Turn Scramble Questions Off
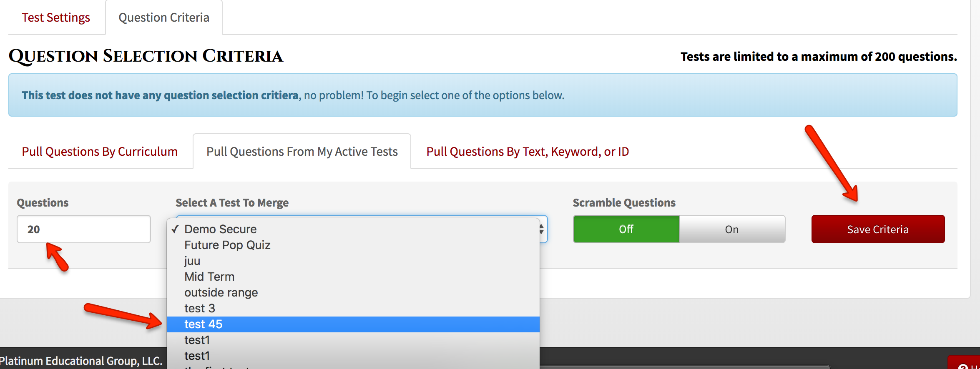Screen dimensions: 980x369 (626, 229)
